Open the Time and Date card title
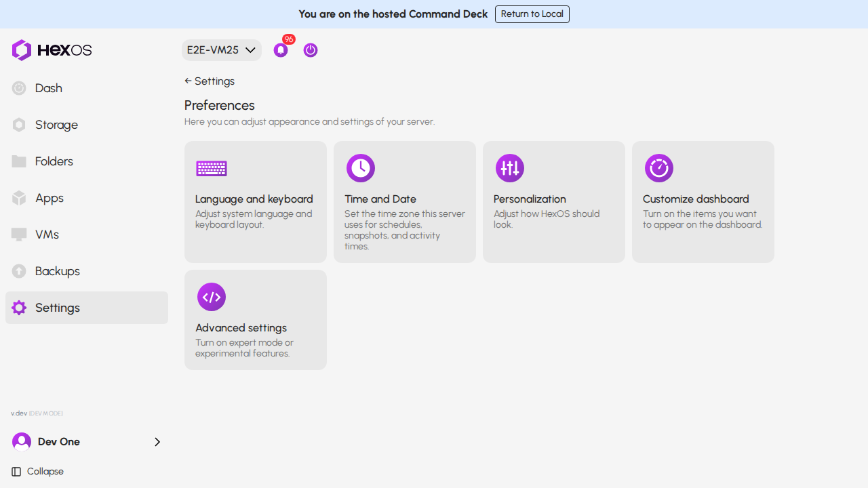868x488 pixels. click(x=380, y=199)
